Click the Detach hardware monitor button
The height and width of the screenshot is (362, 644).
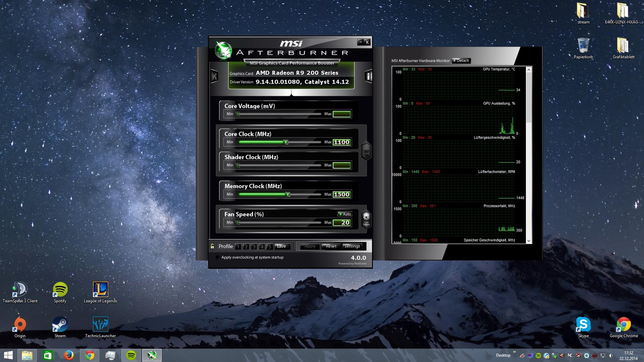(x=461, y=61)
